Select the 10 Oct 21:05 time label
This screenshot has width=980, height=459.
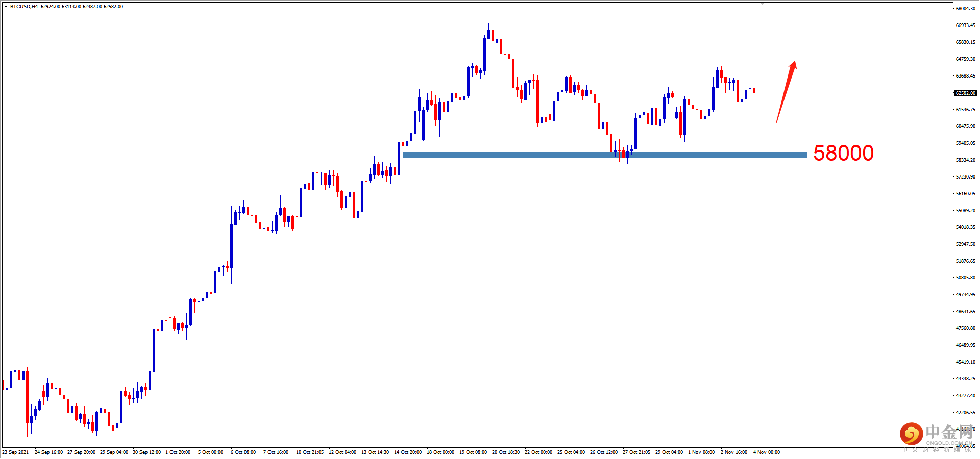310,452
